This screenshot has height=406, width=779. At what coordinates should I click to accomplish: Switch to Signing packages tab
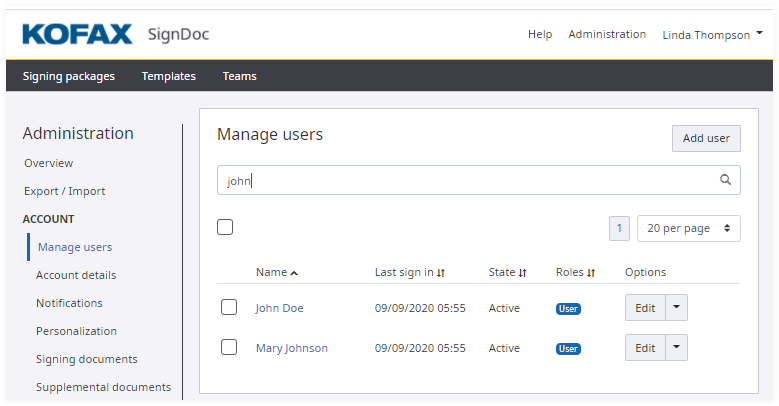point(68,76)
